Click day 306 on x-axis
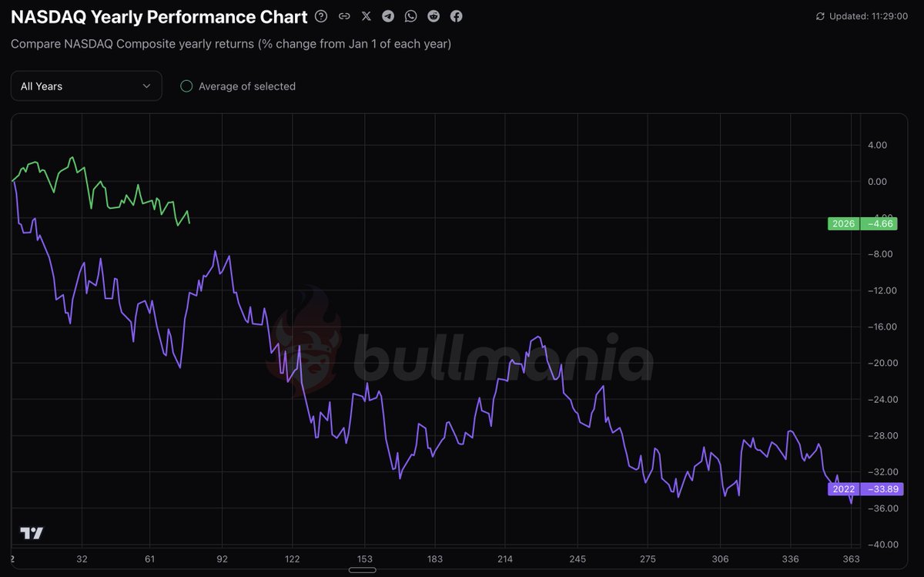Screen dimensions: 924x577 coord(720,559)
